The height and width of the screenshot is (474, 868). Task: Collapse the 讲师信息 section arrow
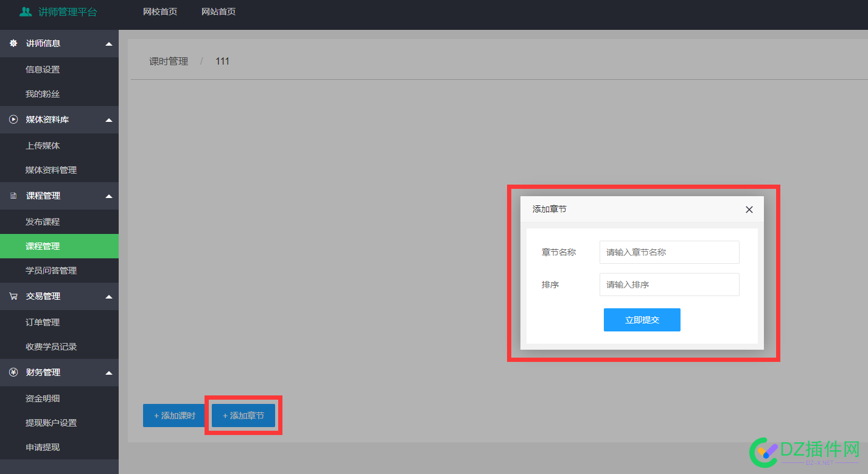[109, 44]
